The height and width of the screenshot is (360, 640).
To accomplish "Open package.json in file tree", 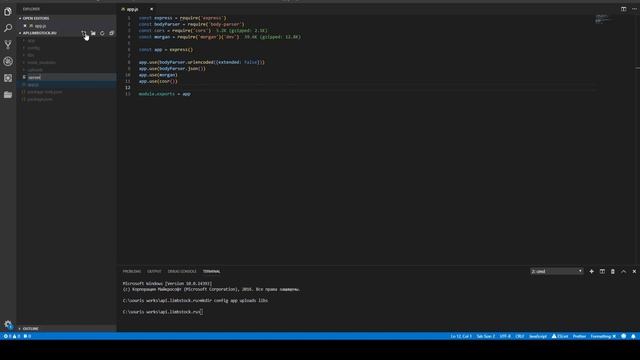I will [39, 99].
